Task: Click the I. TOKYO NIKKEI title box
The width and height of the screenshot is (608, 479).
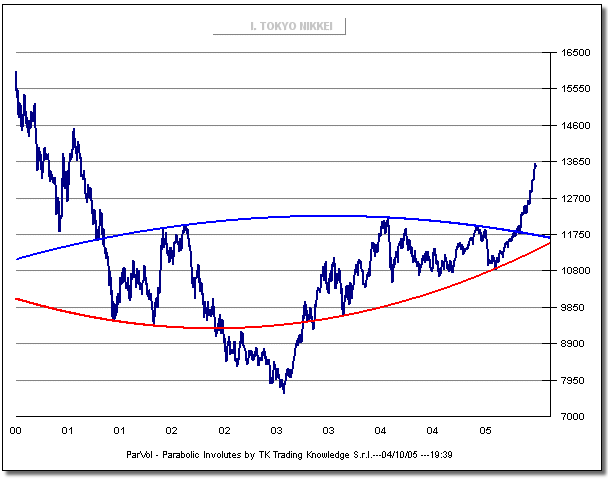Action: pyautogui.click(x=279, y=27)
